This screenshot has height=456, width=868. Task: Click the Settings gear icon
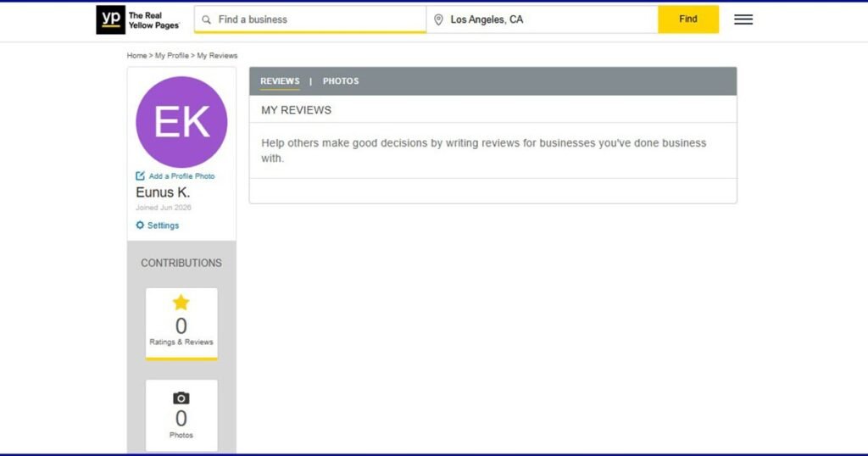pyautogui.click(x=140, y=225)
